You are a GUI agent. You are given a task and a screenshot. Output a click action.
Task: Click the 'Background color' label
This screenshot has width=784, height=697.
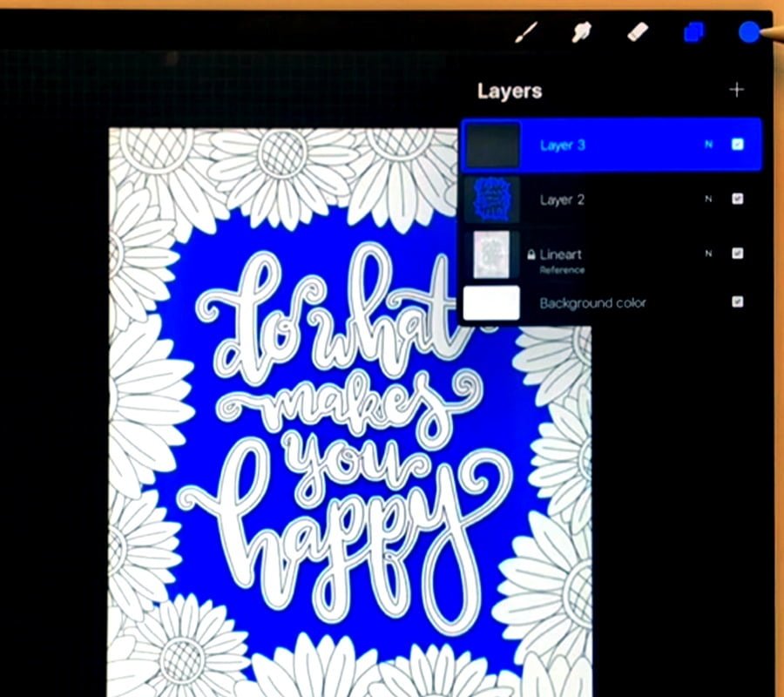(x=592, y=303)
